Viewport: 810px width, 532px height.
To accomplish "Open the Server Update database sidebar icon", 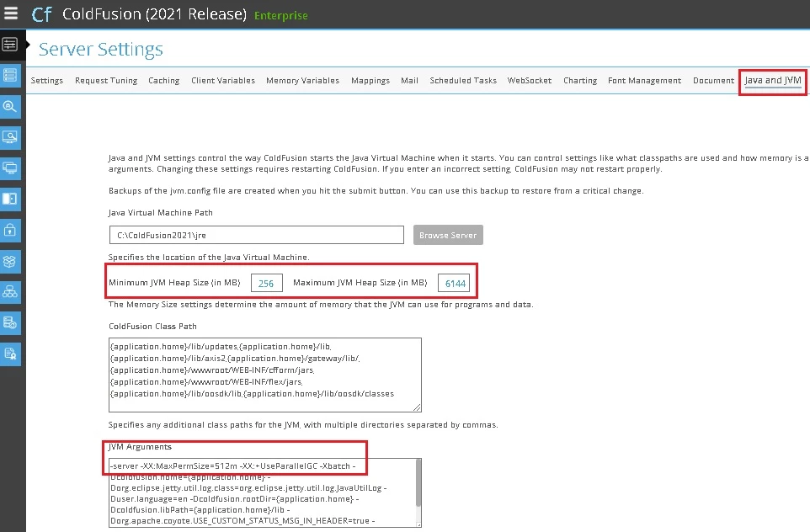I will (x=10, y=323).
